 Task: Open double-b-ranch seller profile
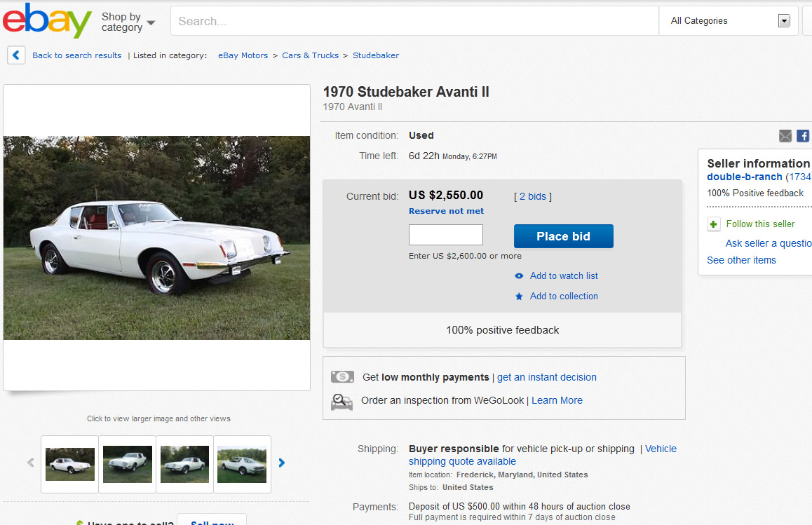[744, 177]
